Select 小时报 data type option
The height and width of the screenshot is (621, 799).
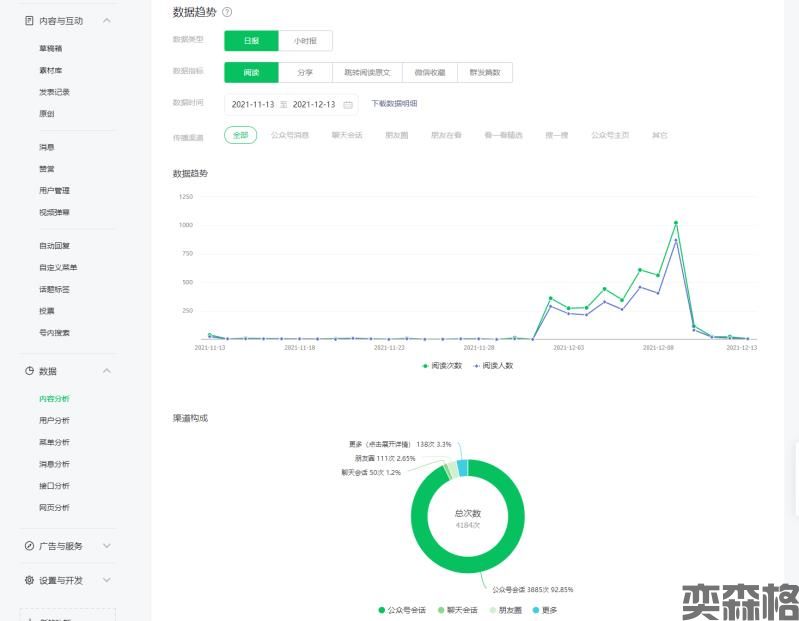(x=304, y=40)
